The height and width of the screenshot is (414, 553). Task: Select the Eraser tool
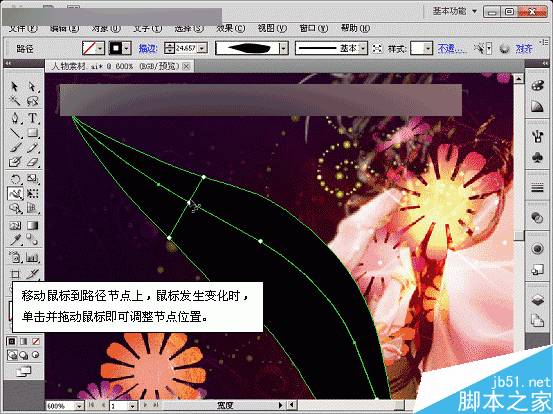(x=32, y=162)
